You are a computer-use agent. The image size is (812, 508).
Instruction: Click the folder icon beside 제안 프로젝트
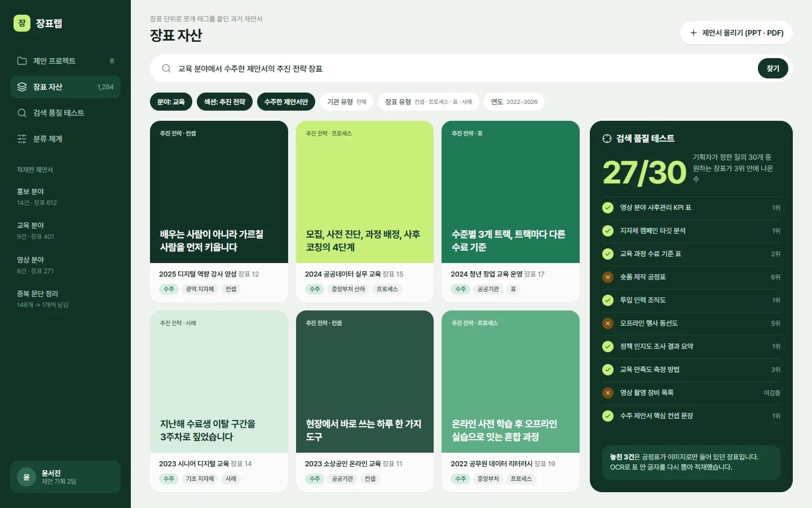pos(22,61)
